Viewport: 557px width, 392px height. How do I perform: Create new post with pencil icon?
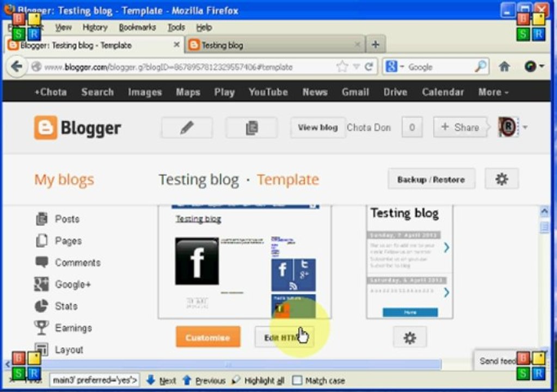click(x=187, y=127)
